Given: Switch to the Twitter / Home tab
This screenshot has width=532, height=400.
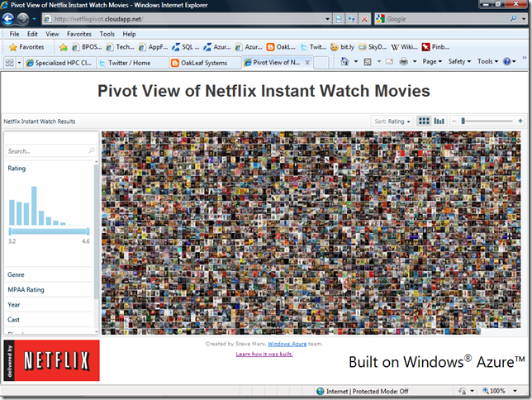Looking at the screenshot, I should [132, 63].
